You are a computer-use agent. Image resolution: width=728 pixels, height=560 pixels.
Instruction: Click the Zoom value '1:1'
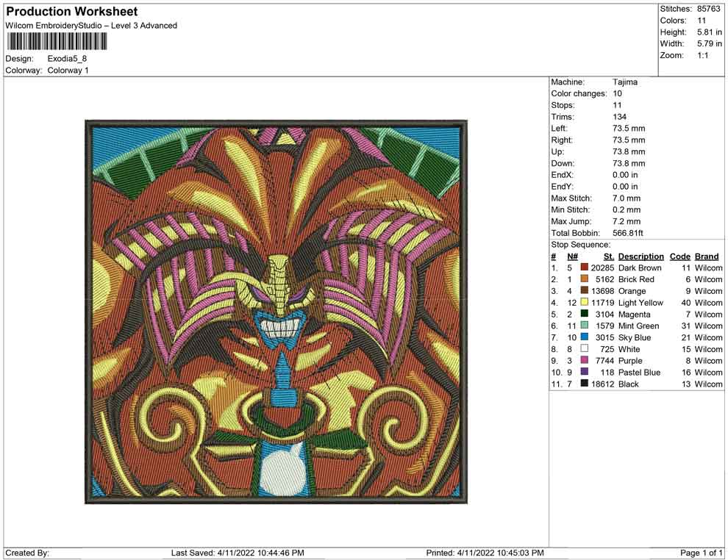click(x=703, y=55)
